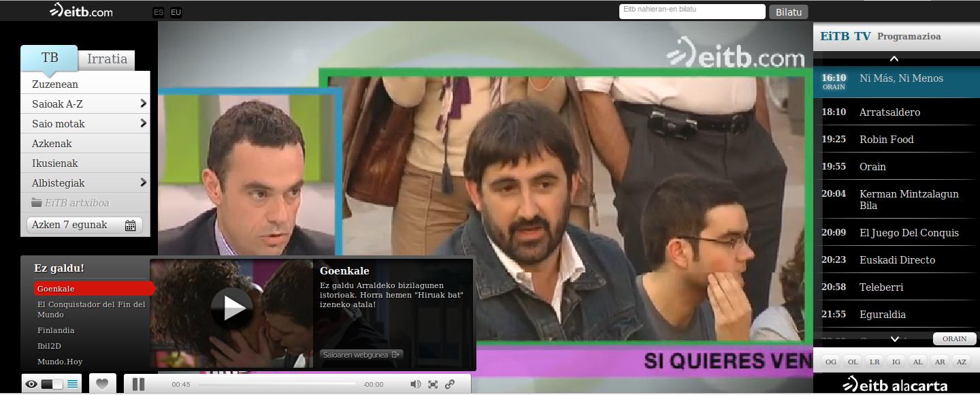This screenshot has height=395, width=980.
Task: Add to favorites with heart icon
Action: [x=101, y=384]
